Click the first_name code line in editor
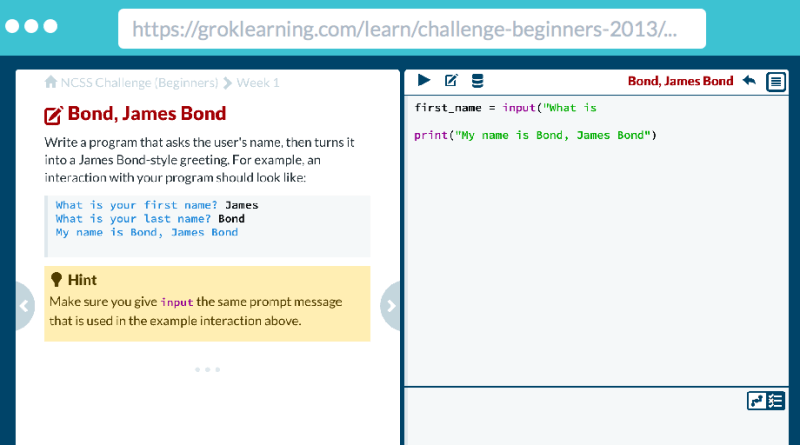Screen dimensions: 800x445 click(x=505, y=108)
